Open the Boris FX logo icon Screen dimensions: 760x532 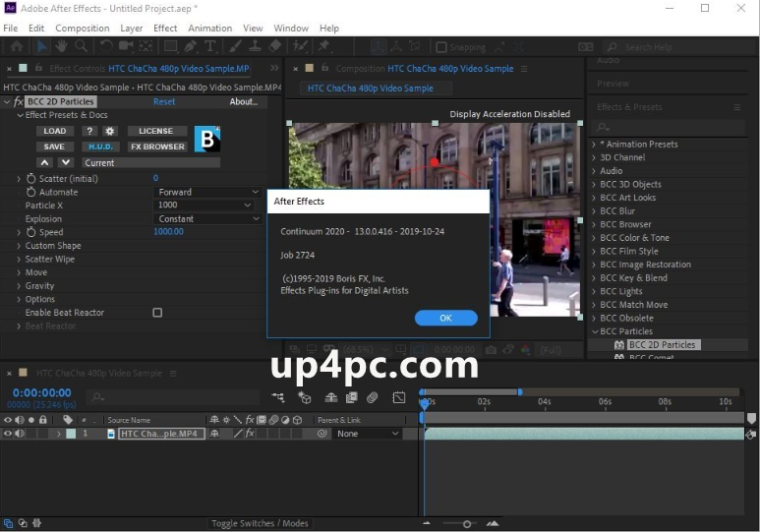(x=207, y=139)
